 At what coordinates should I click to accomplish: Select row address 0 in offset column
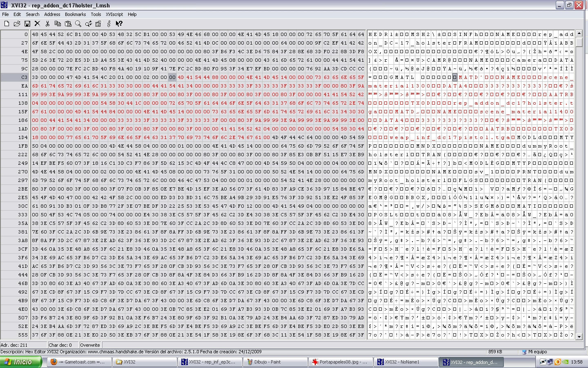click(x=15, y=34)
